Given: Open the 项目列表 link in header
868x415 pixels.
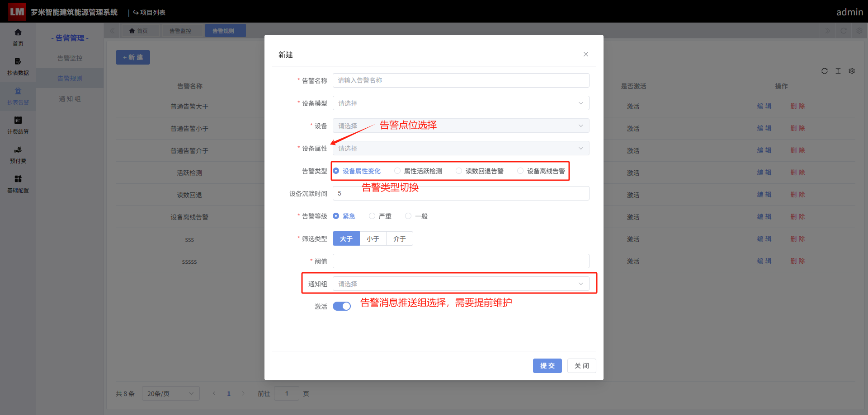Looking at the screenshot, I should click(x=149, y=12).
